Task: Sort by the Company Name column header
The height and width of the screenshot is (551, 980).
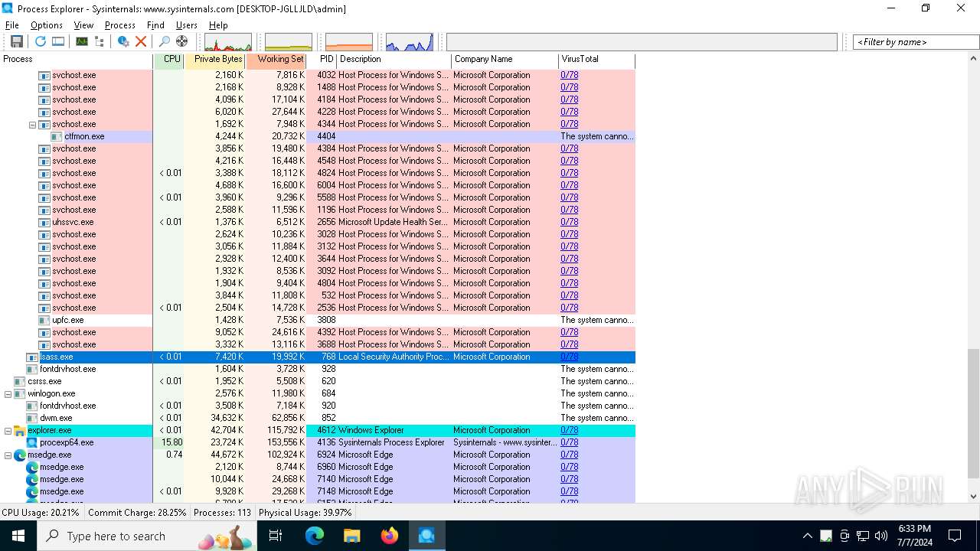Action: coord(505,60)
